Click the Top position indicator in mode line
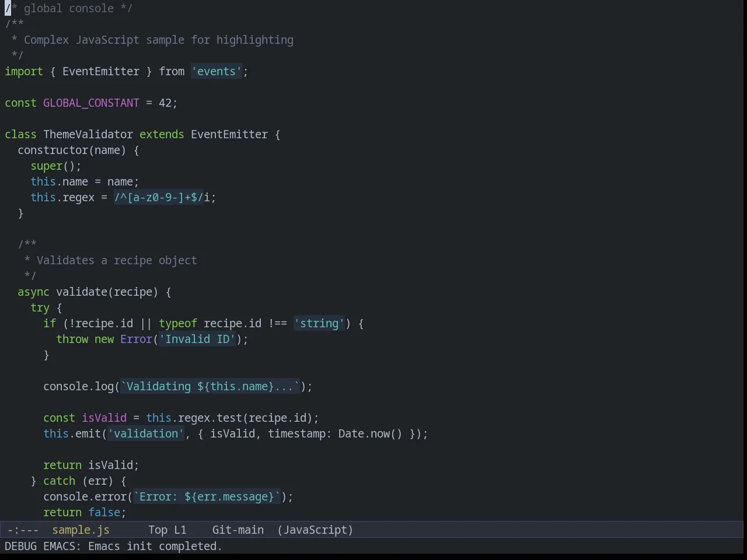This screenshot has width=747, height=560. click(x=158, y=530)
